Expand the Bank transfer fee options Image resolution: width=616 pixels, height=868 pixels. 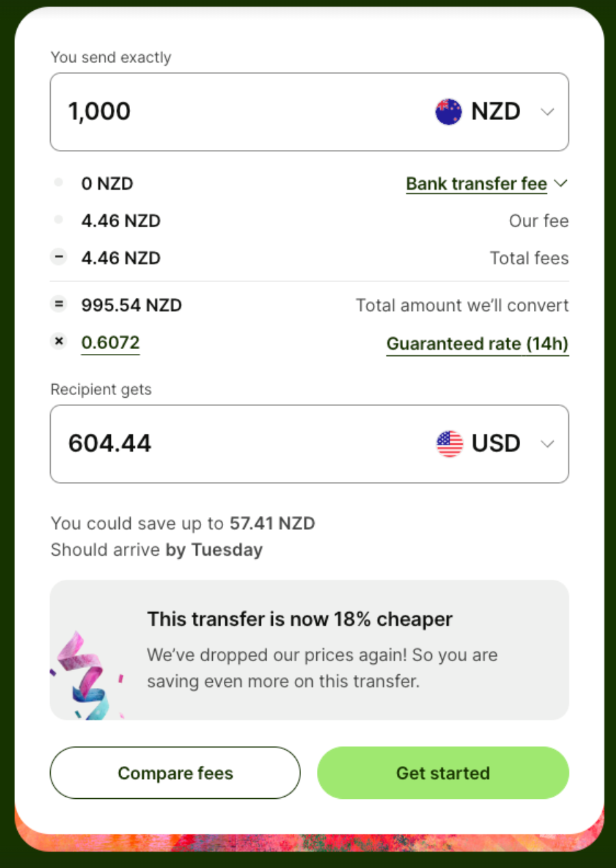[x=486, y=183]
